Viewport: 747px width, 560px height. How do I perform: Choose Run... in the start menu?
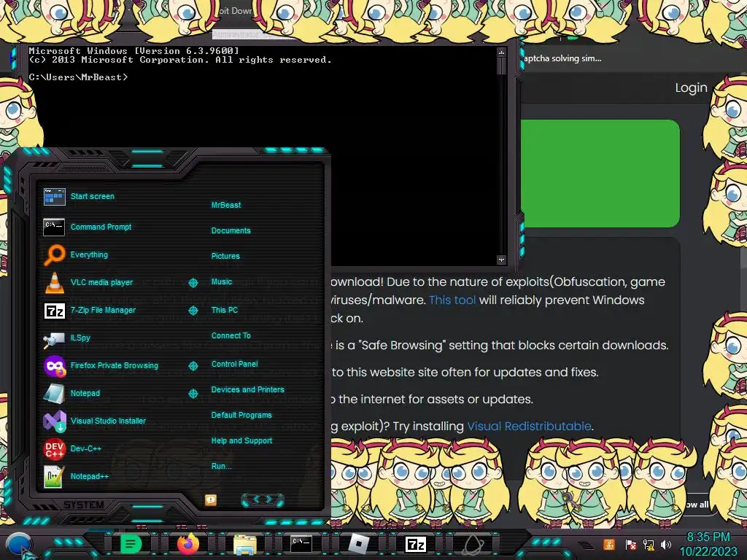coord(221,466)
